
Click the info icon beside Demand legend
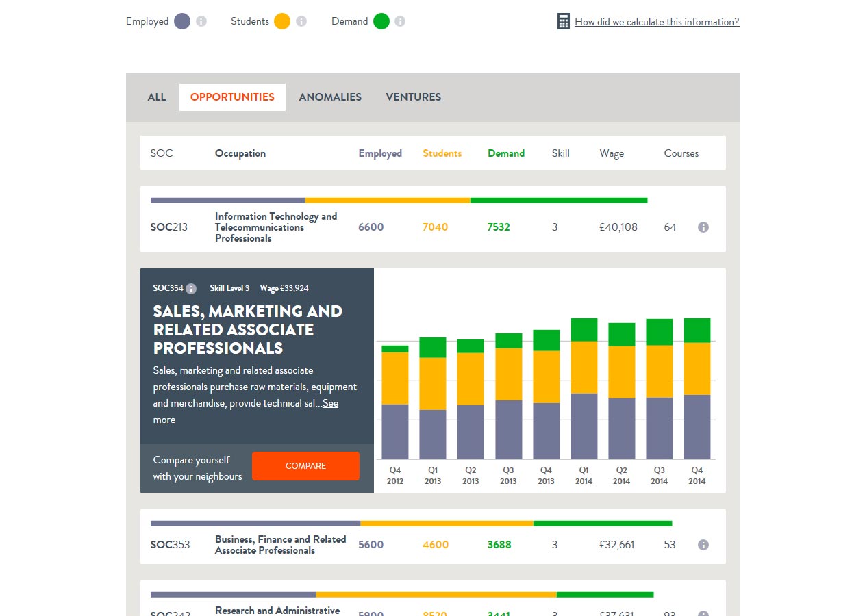(400, 21)
